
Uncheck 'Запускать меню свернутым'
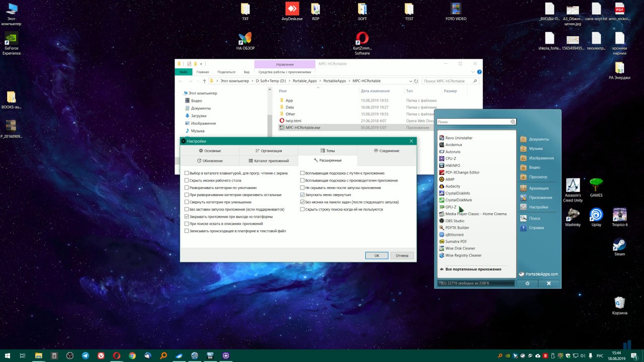click(x=302, y=195)
